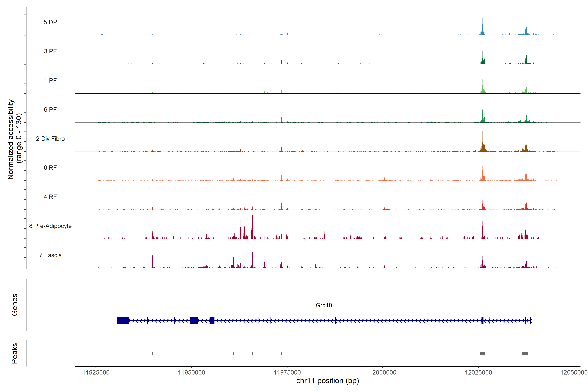Click the Peaks panel label
This screenshot has height=392, width=588.
(x=15, y=353)
